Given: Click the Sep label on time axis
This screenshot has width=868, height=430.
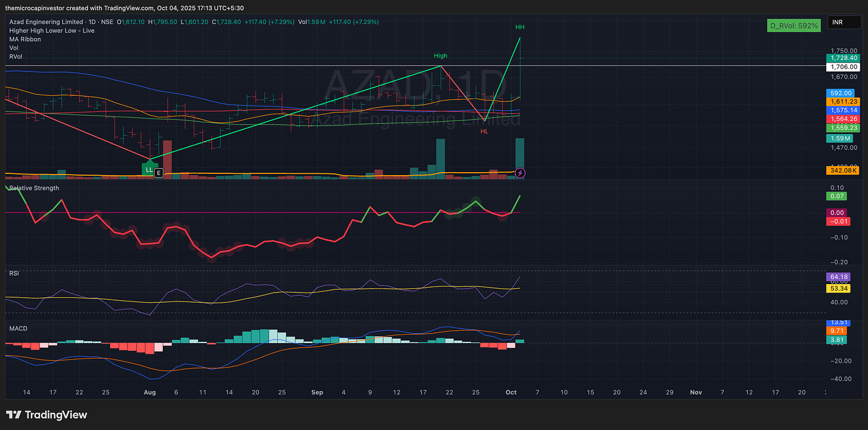Looking at the screenshot, I should 317,392.
